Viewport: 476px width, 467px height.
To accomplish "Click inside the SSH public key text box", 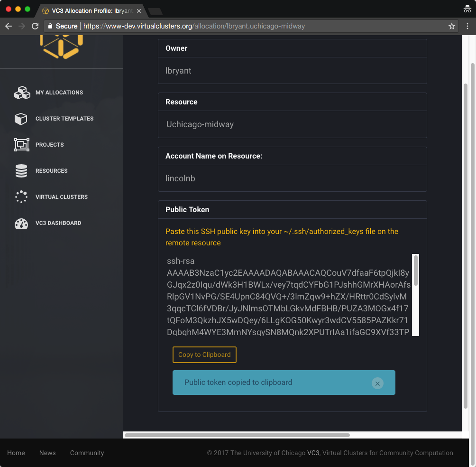I will pos(288,295).
